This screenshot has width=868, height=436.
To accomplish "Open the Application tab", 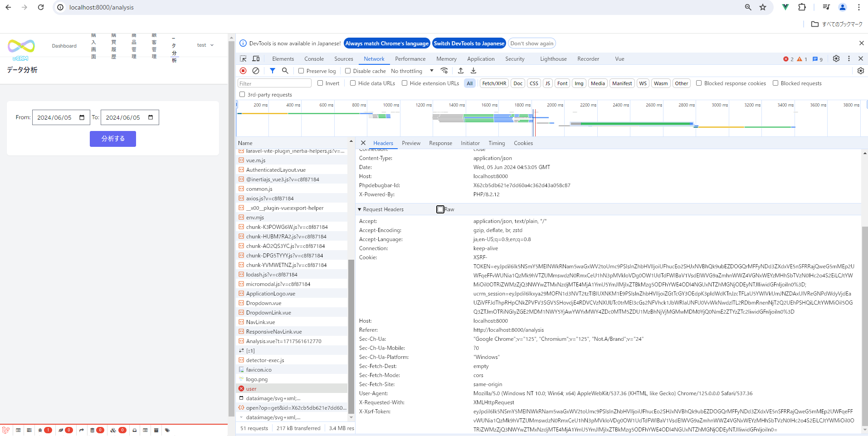I will (481, 59).
